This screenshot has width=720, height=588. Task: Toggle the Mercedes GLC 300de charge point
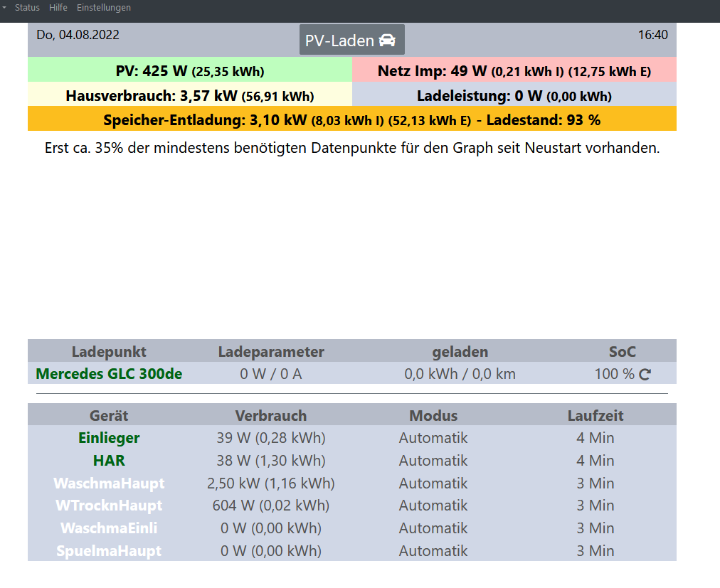[109, 374]
